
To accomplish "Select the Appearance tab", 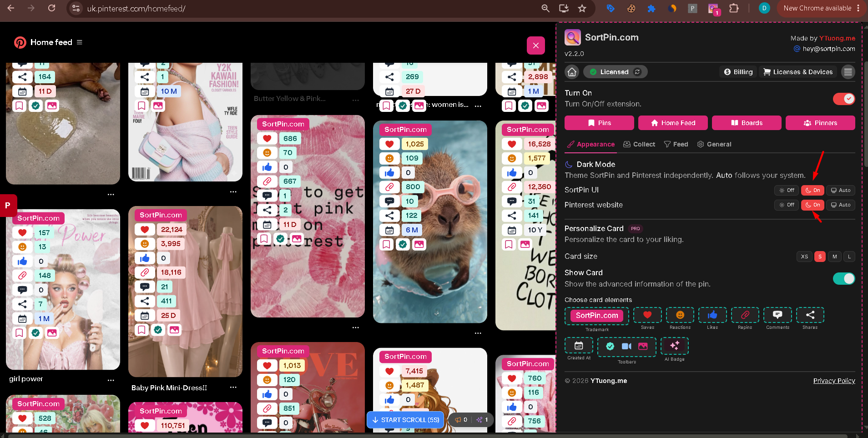I will 590,144.
